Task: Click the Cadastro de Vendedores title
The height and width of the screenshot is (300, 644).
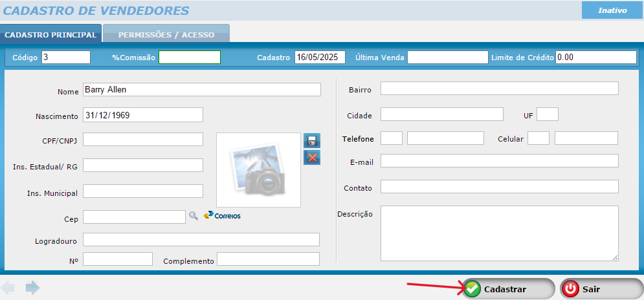Action: click(x=96, y=11)
